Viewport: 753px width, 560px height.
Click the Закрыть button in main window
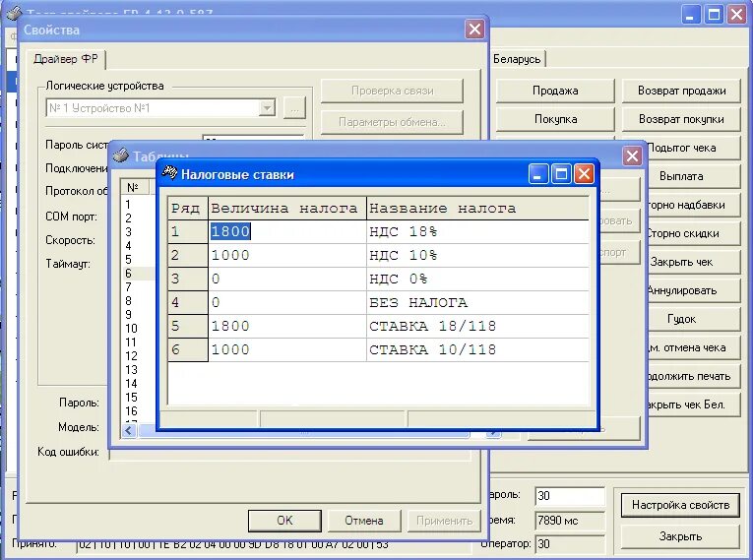coord(680,536)
